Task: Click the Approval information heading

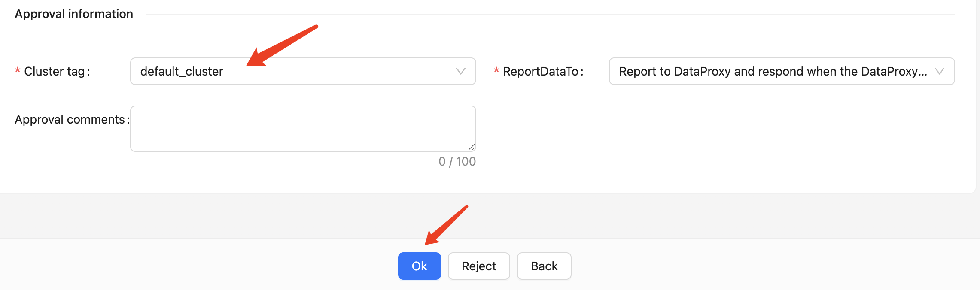Action: 74,14
